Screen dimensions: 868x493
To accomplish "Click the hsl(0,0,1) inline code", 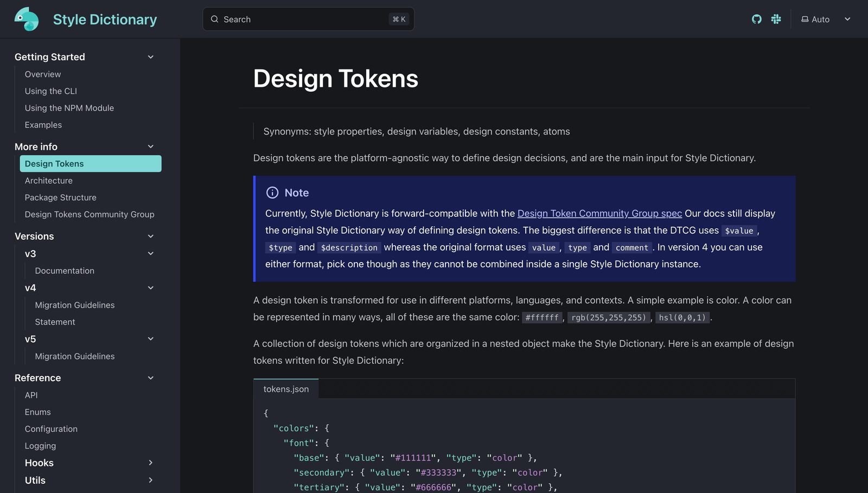I will coord(682,317).
